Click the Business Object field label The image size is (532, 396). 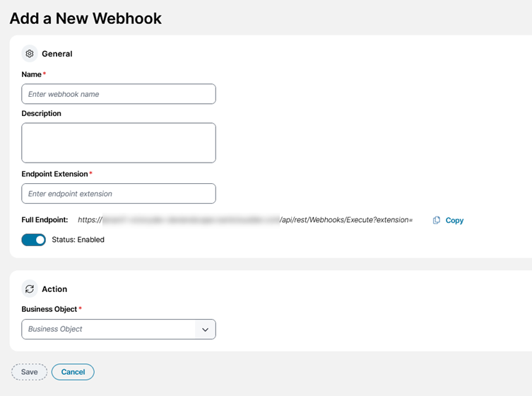(49, 309)
